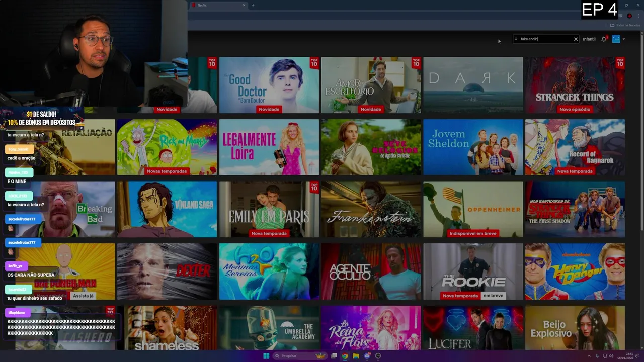Click the taskbar Pesquisar search box
The height and width of the screenshot is (362, 644).
(300, 356)
